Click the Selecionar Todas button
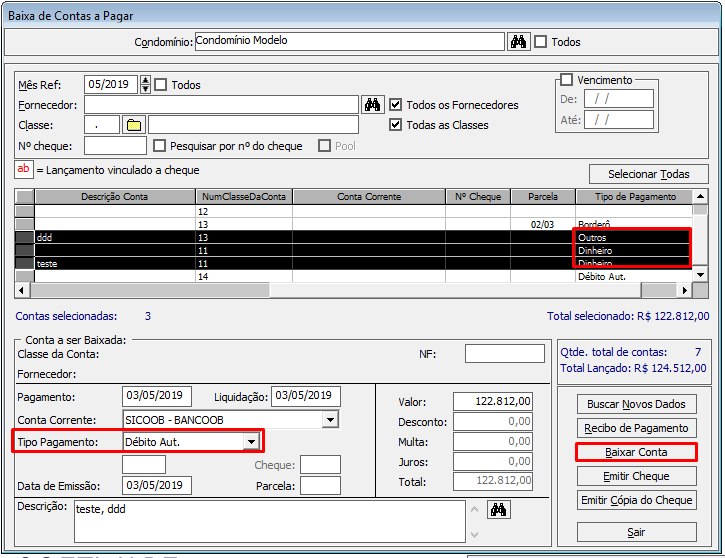The image size is (725, 558). 649,174
